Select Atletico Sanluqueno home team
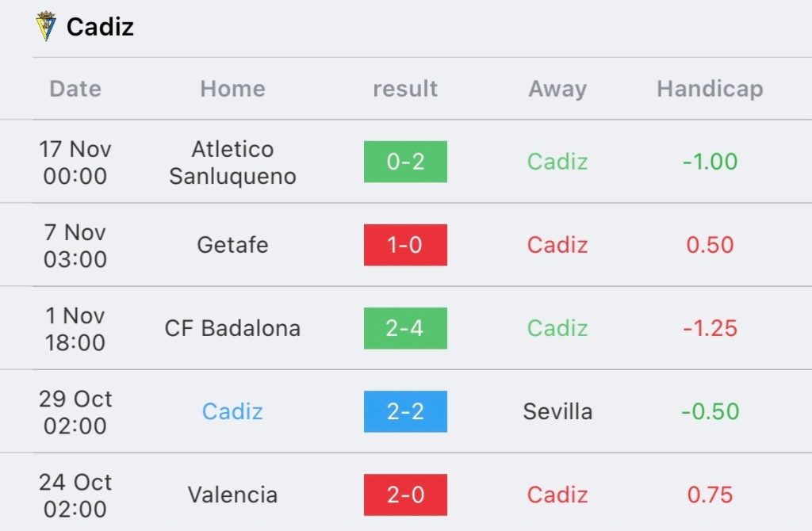 point(232,162)
